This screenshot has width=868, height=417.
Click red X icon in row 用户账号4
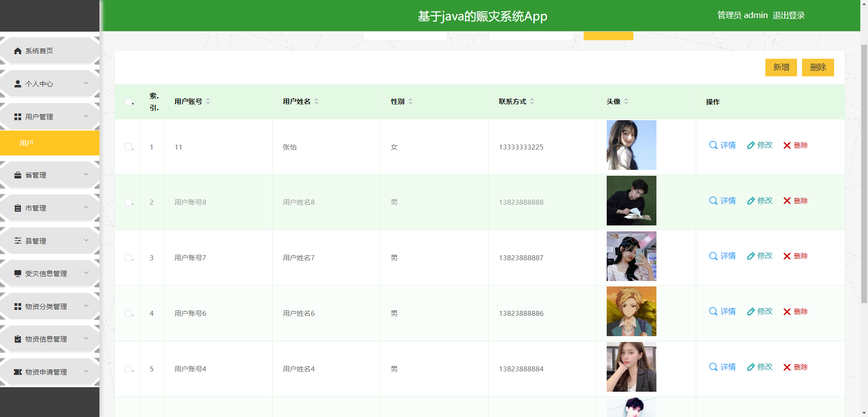click(787, 367)
